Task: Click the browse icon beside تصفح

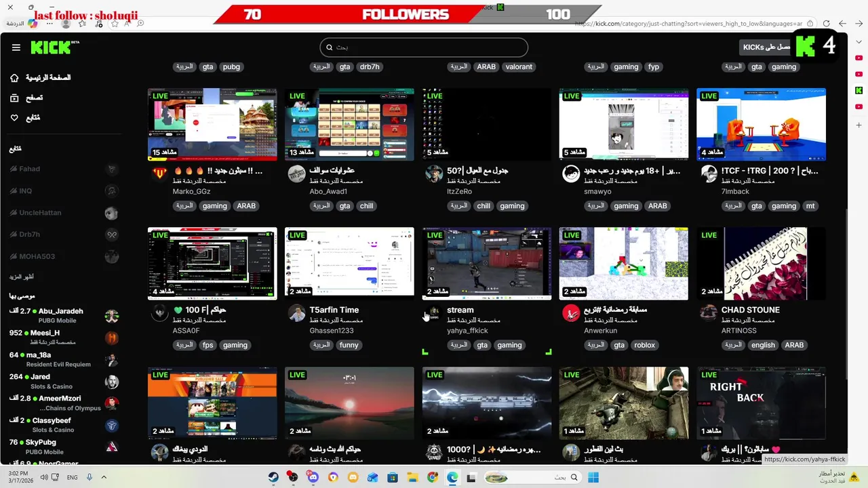Action: (14, 98)
